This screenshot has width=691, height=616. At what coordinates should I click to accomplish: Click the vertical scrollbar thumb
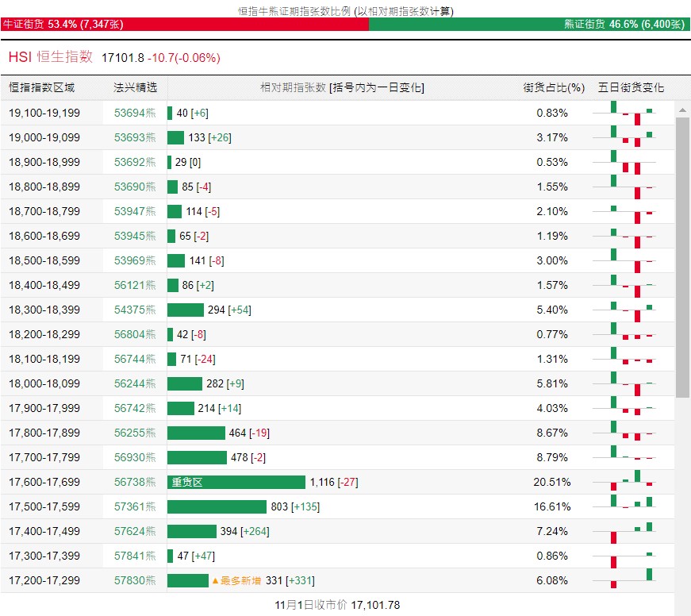coord(682,257)
